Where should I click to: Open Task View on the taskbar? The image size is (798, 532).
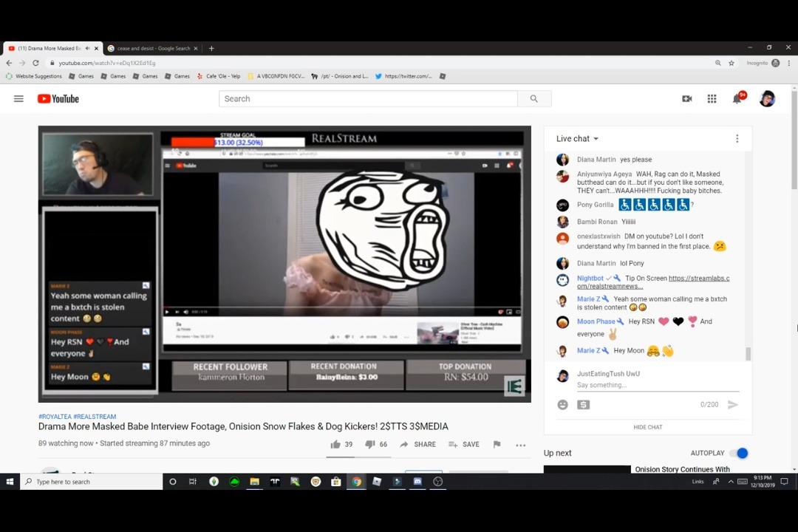pos(192,482)
